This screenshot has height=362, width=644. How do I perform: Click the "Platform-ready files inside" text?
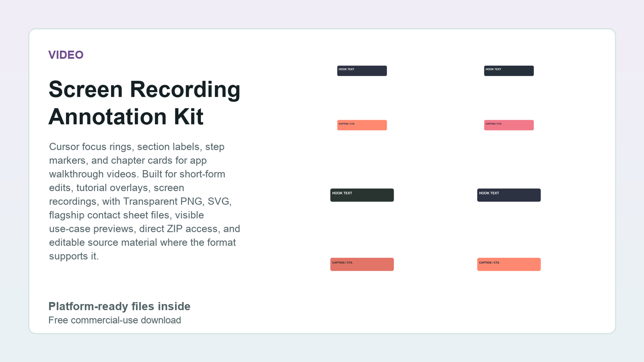click(119, 306)
